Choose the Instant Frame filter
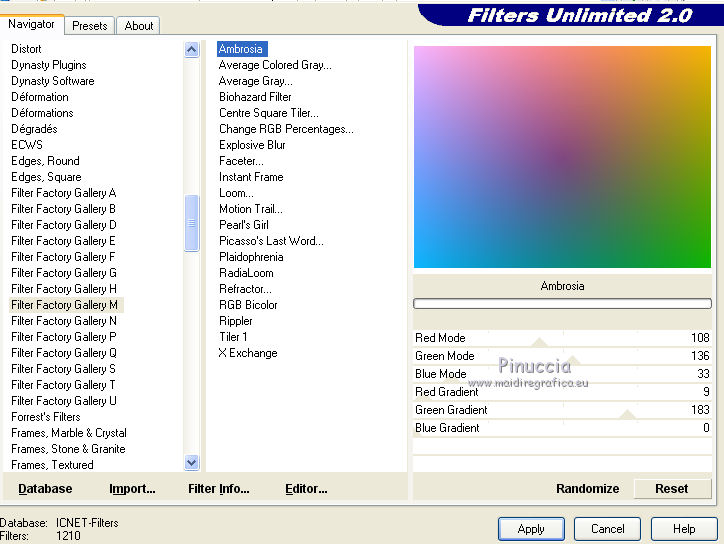The image size is (724, 544). (x=251, y=177)
